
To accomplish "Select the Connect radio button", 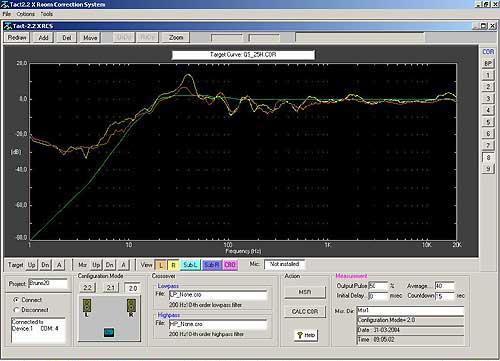I will pos(16,300).
